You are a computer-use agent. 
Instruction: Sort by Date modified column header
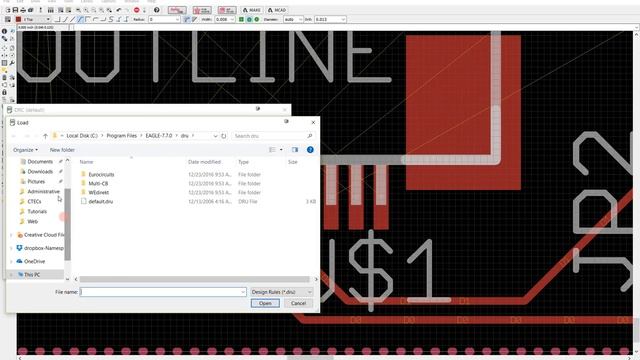coord(204,162)
